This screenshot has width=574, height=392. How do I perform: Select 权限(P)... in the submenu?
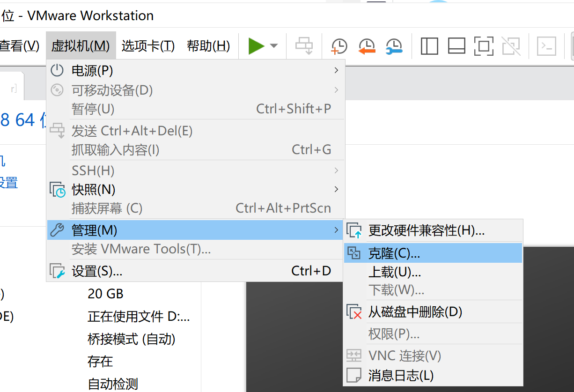(433, 334)
